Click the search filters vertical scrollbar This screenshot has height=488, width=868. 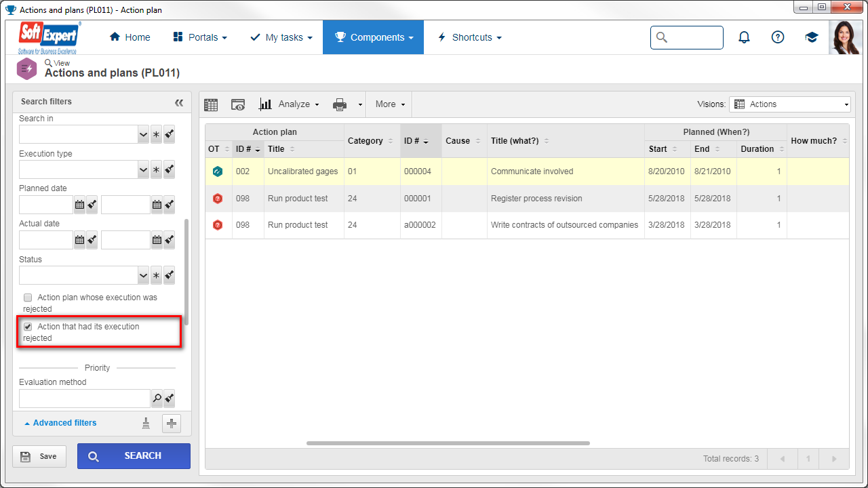(186, 272)
